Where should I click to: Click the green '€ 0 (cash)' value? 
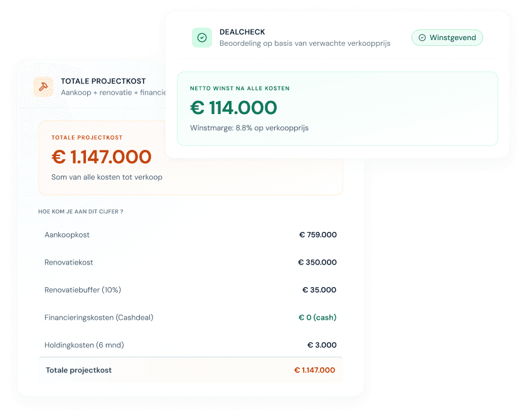(317, 317)
